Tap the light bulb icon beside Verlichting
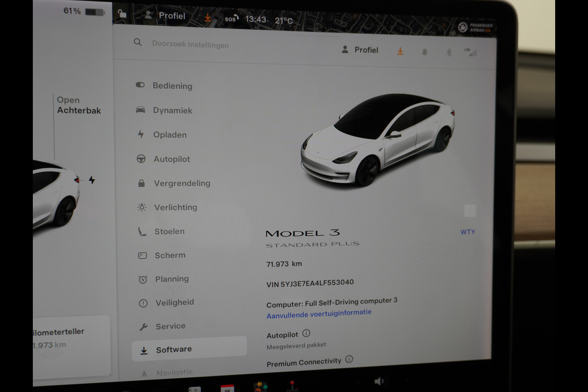Image resolution: width=588 pixels, height=392 pixels. click(142, 207)
